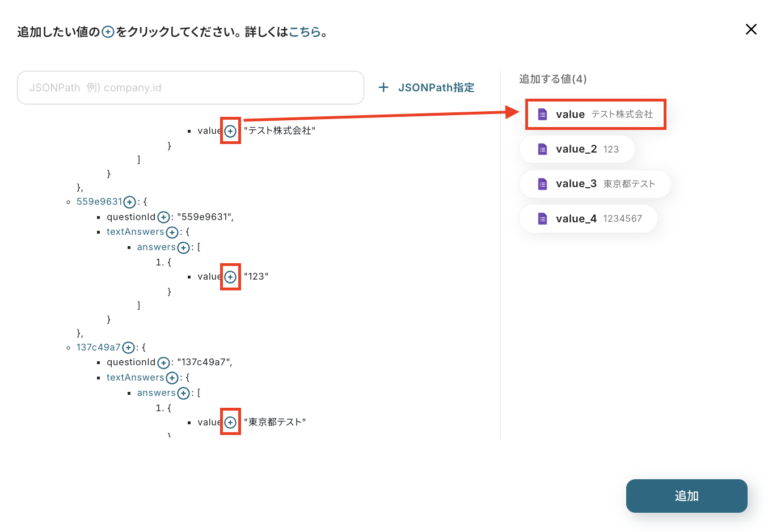Click plus icon beside textAnswers under 559e9631

click(172, 232)
